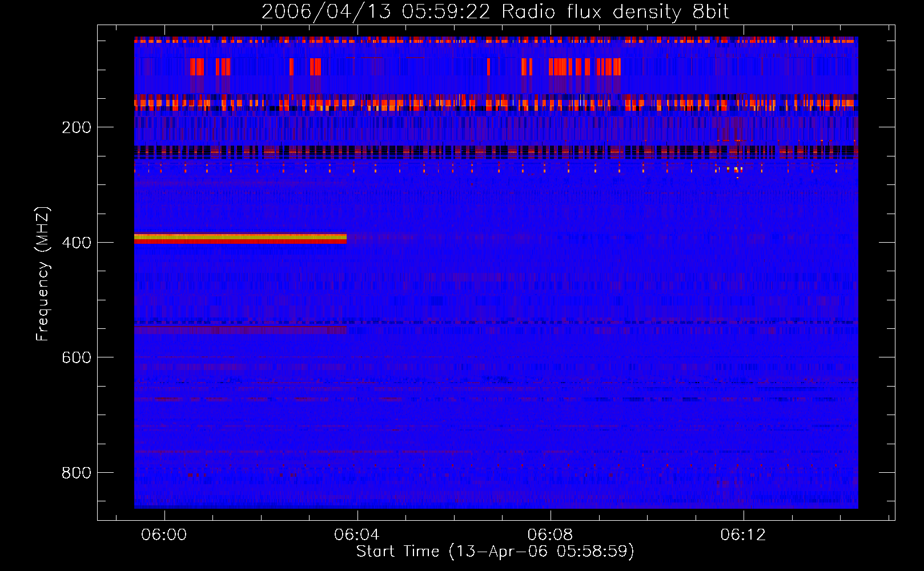Viewport: 924px width, 571px height.
Task: Click the 400 frequency tick label
Action: coord(77,243)
